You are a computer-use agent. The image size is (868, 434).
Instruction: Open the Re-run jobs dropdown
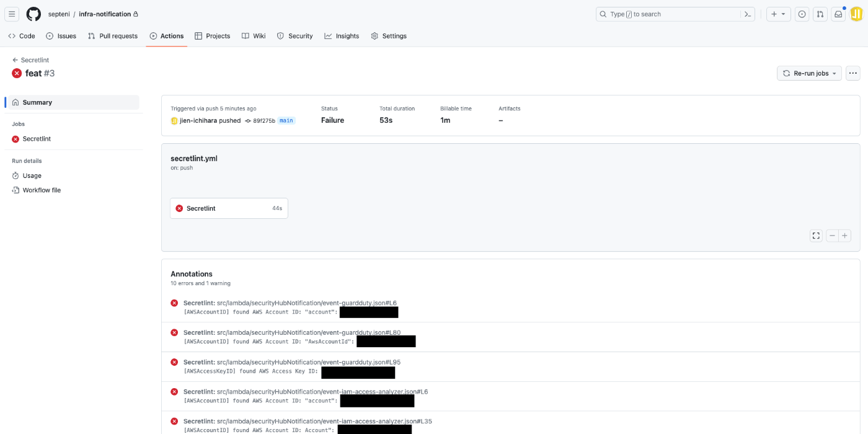(809, 73)
